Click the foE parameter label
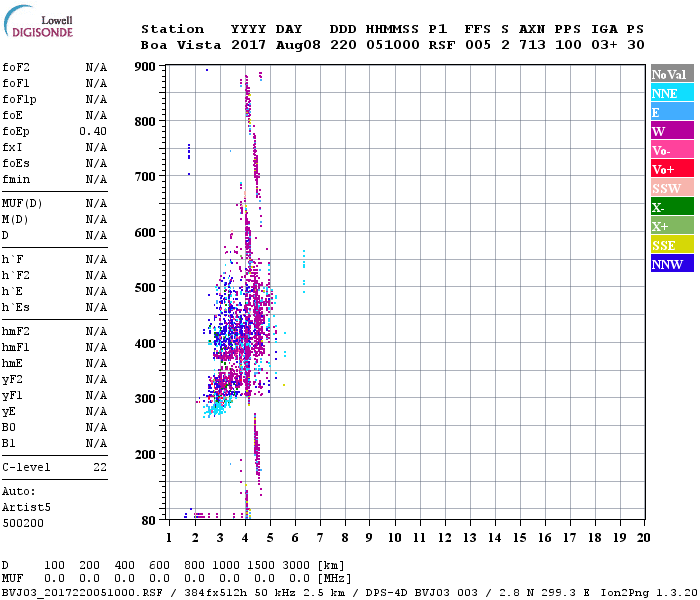Viewport: 700px width, 600px height. point(12,116)
